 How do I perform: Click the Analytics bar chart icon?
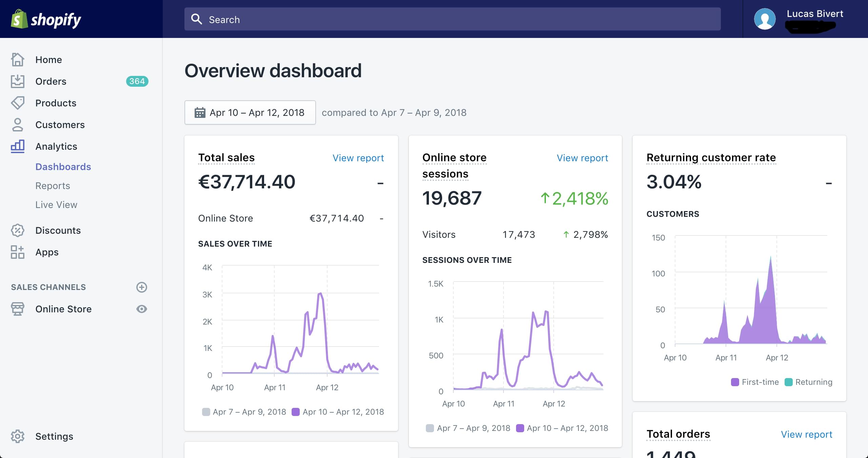click(x=18, y=146)
